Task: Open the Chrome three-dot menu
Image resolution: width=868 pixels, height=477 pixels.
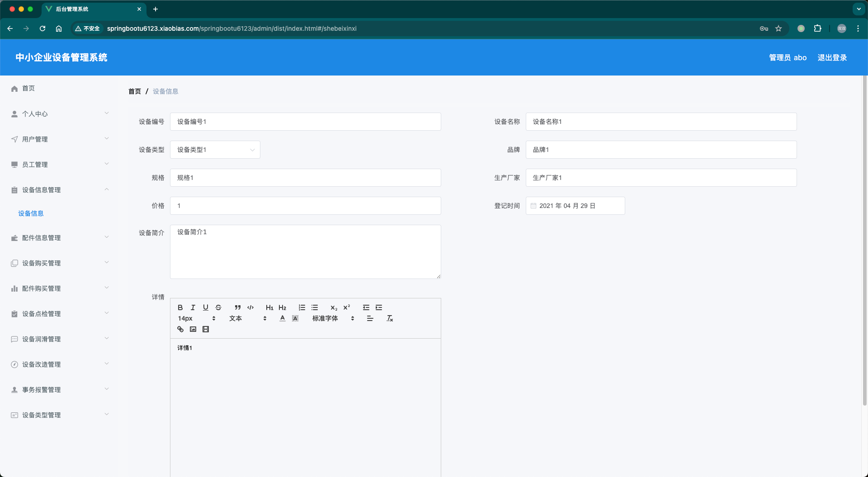Action: tap(858, 28)
